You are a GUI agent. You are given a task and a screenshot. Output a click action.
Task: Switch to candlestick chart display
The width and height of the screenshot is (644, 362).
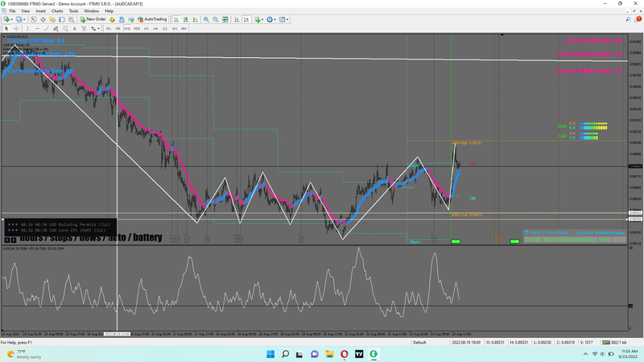[x=186, y=19]
